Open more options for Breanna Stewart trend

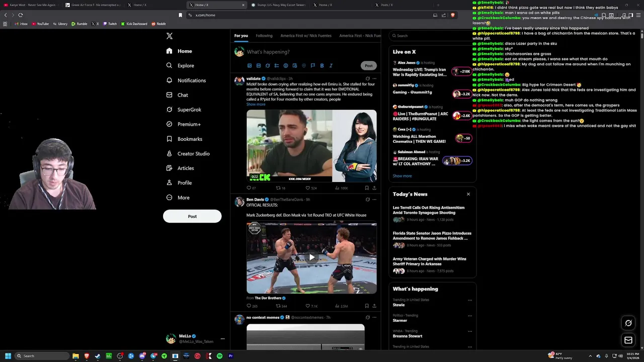pos(470,331)
